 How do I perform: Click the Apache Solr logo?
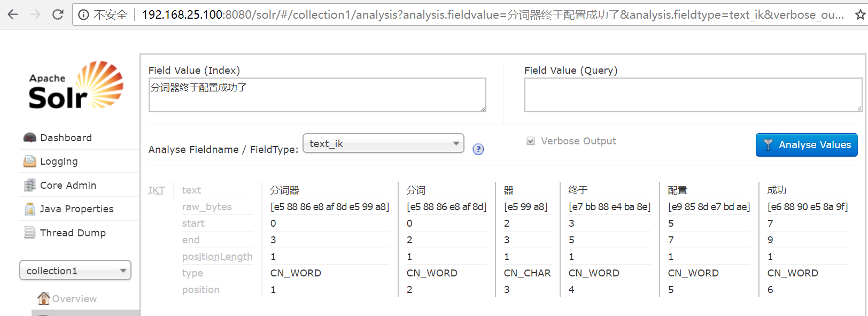(x=76, y=85)
